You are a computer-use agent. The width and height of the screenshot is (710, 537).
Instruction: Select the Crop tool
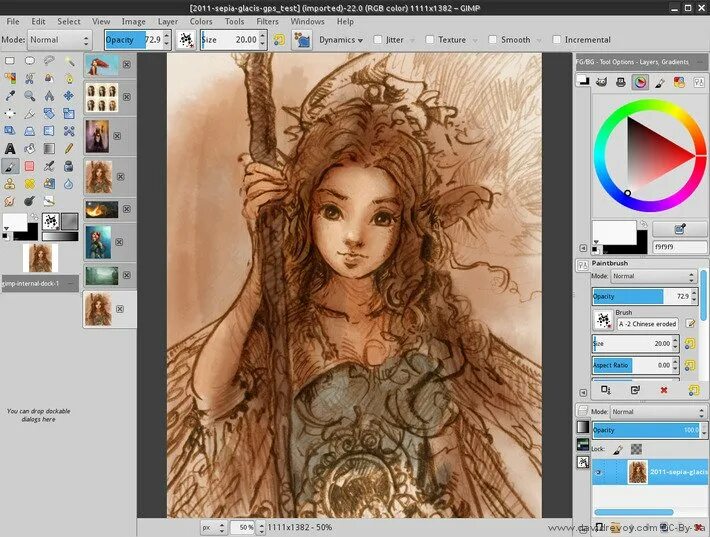[x=29, y=113]
